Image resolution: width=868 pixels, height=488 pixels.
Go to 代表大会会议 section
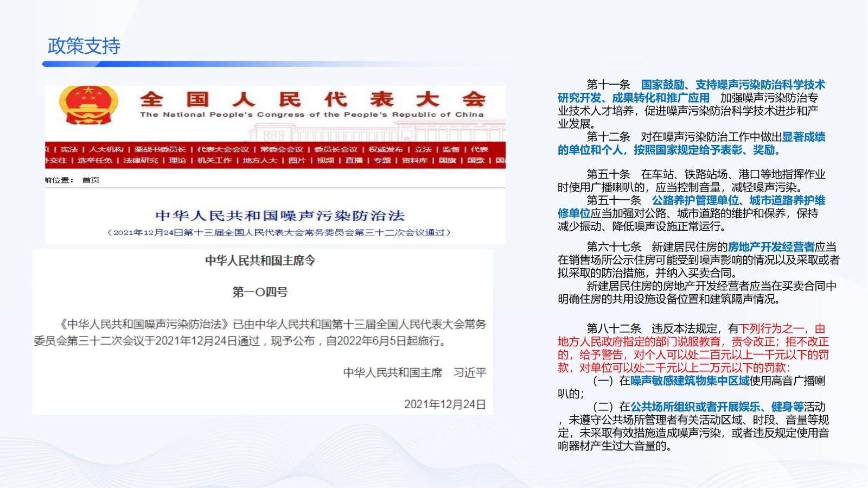(223, 149)
